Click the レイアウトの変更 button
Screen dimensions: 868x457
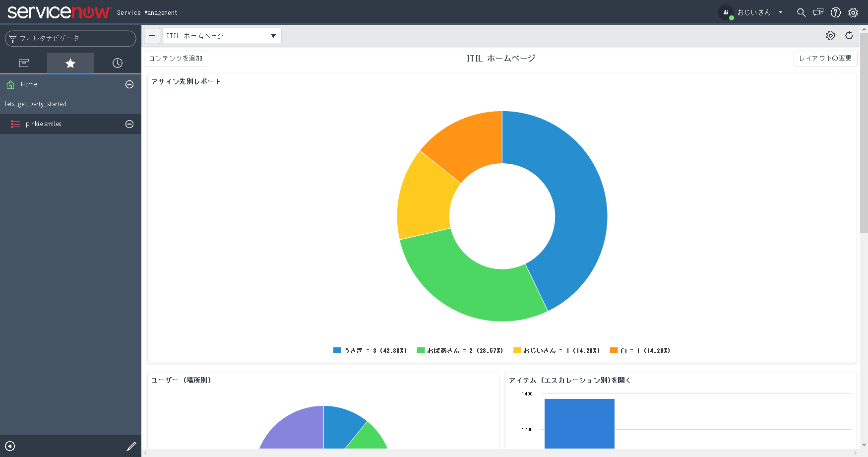(825, 58)
